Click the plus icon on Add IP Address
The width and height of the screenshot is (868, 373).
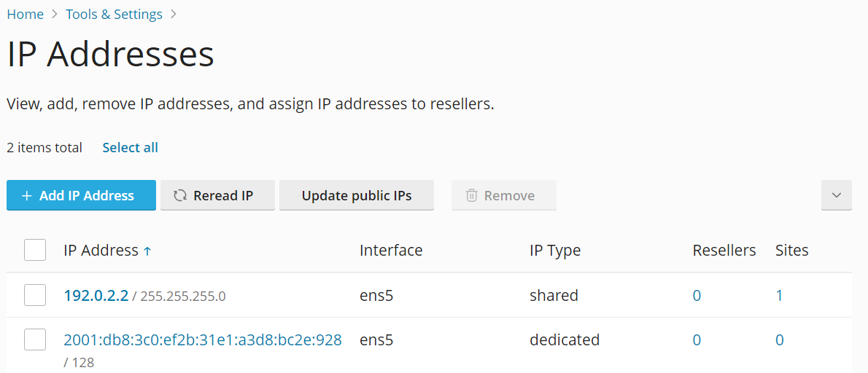coord(27,196)
